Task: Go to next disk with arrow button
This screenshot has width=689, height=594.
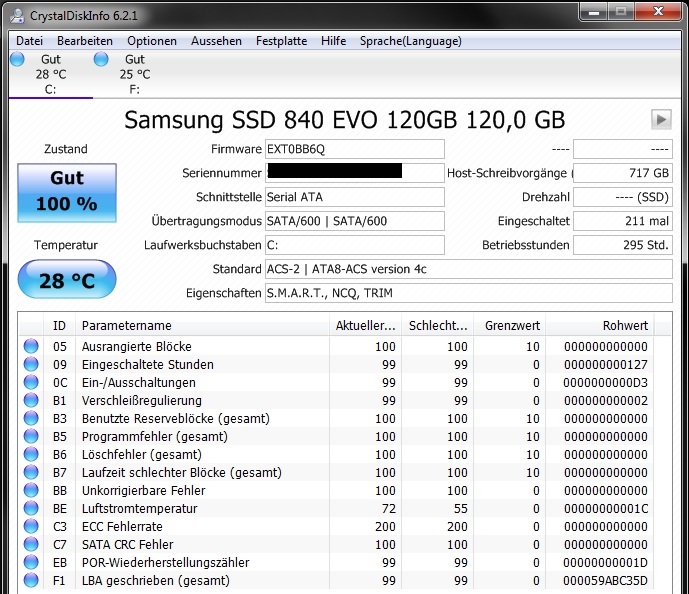Action: point(661,120)
